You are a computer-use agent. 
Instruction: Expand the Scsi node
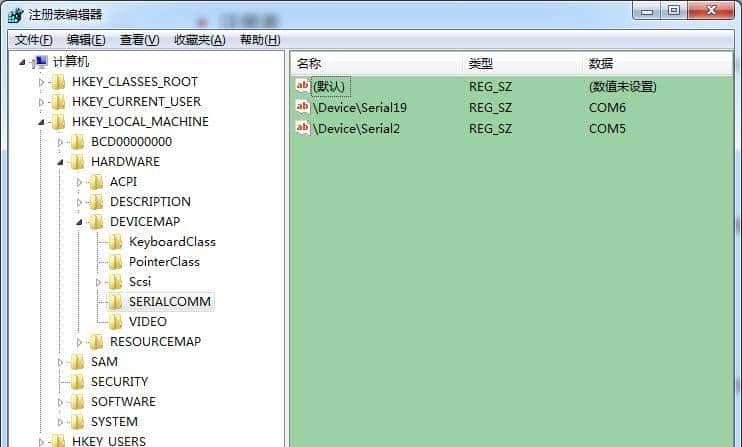click(98, 282)
